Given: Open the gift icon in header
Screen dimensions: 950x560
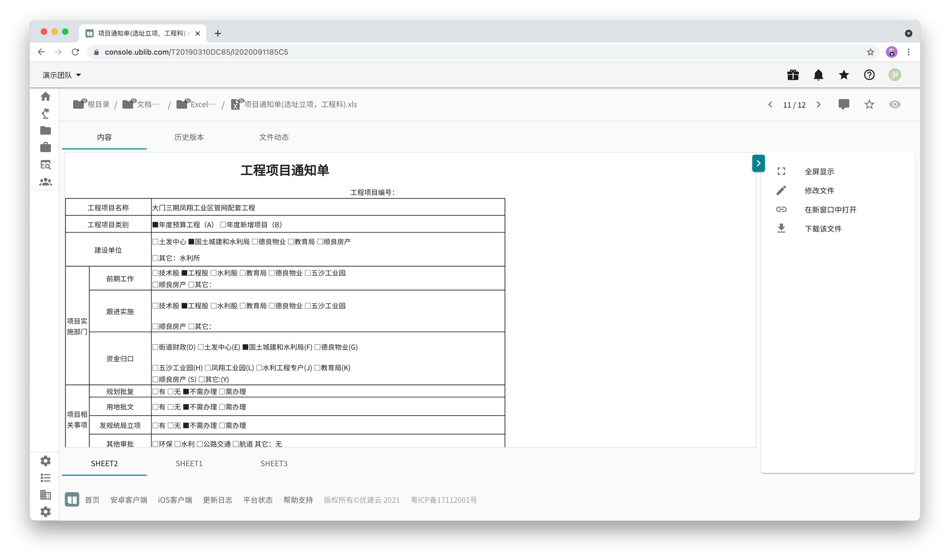Looking at the screenshot, I should click(793, 75).
